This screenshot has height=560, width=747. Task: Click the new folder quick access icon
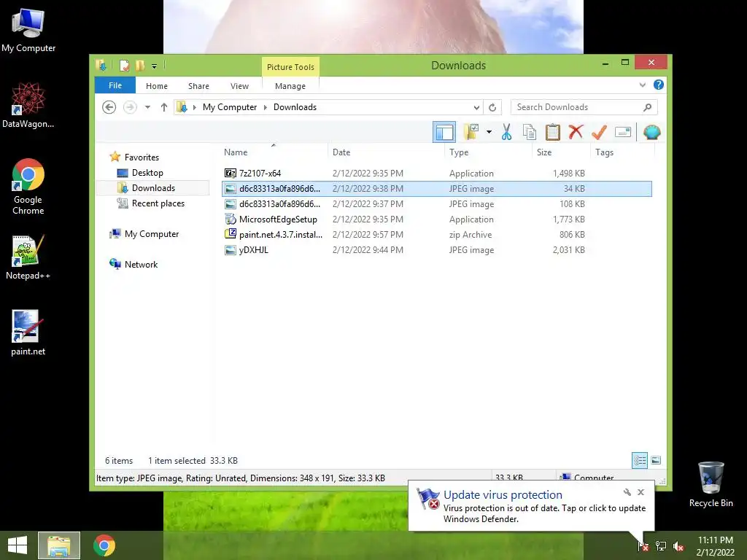coord(140,65)
